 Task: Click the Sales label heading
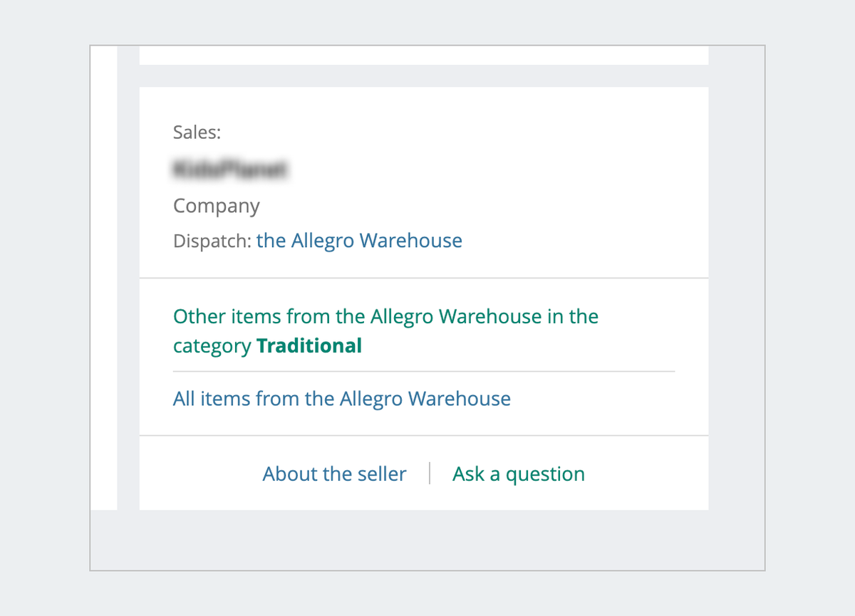point(197,132)
